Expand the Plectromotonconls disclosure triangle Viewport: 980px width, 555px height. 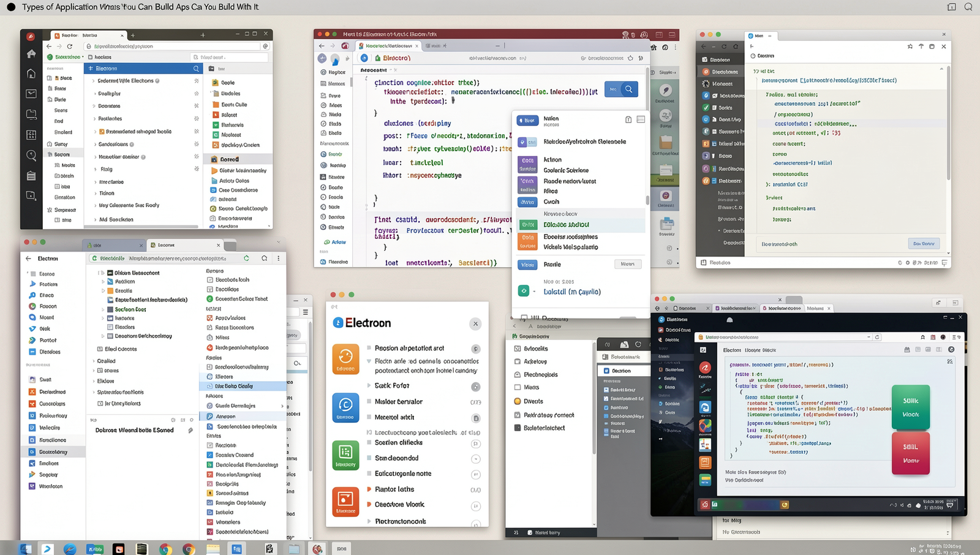coord(369,521)
